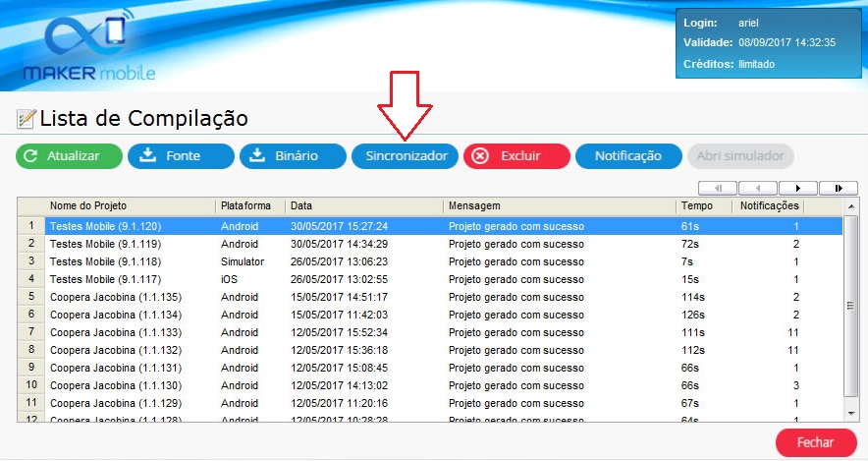Download source with the Fonte button
868x461 pixels.
click(181, 156)
